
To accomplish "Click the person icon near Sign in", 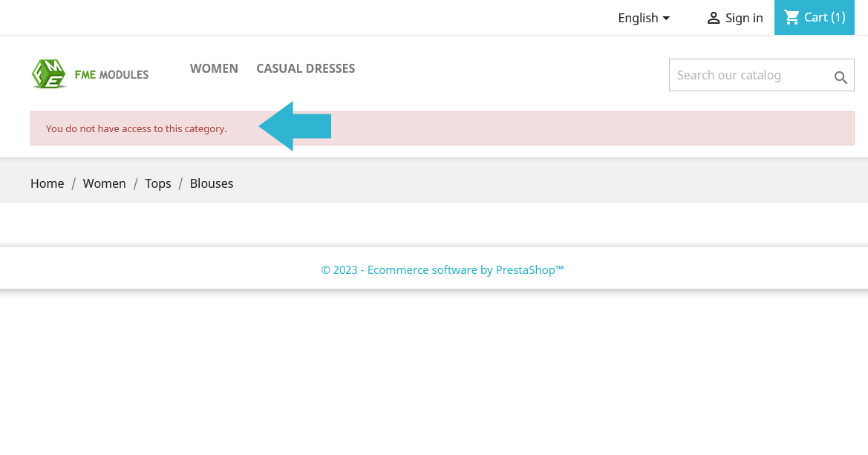I will (x=713, y=19).
